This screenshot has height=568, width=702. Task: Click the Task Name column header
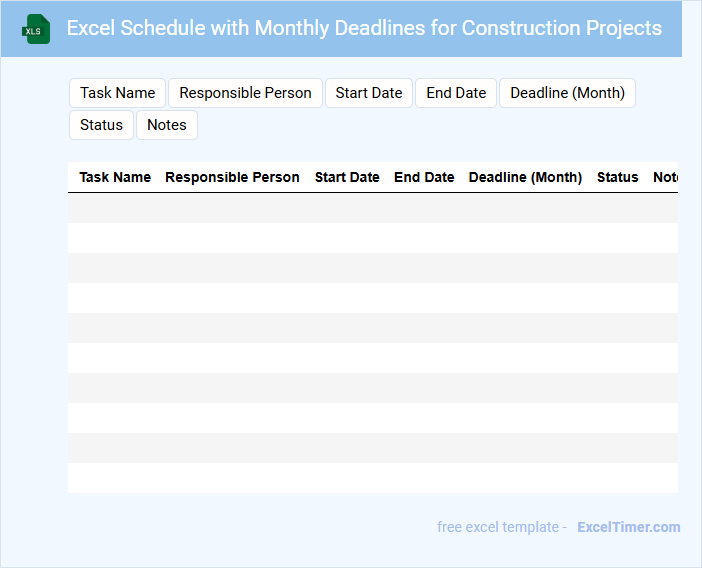115,177
